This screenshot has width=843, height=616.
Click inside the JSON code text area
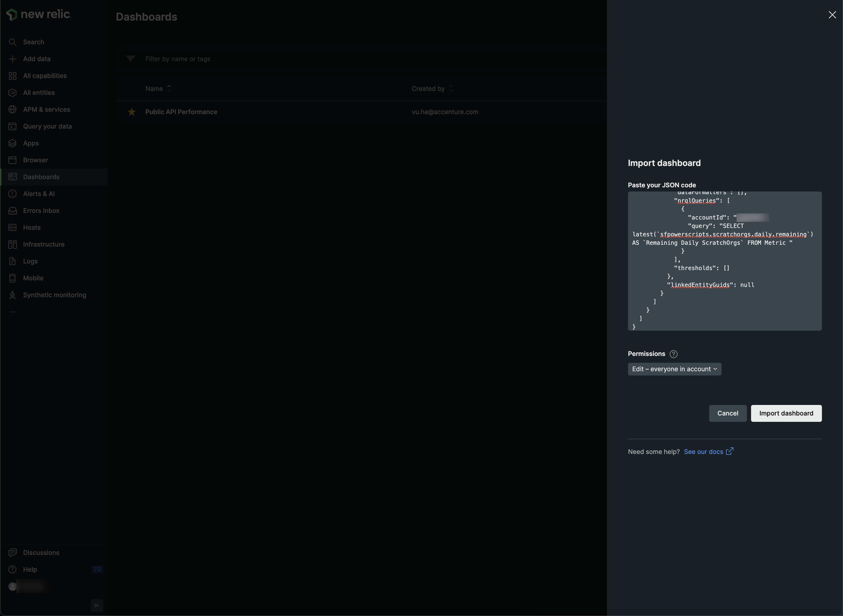pyautogui.click(x=724, y=261)
